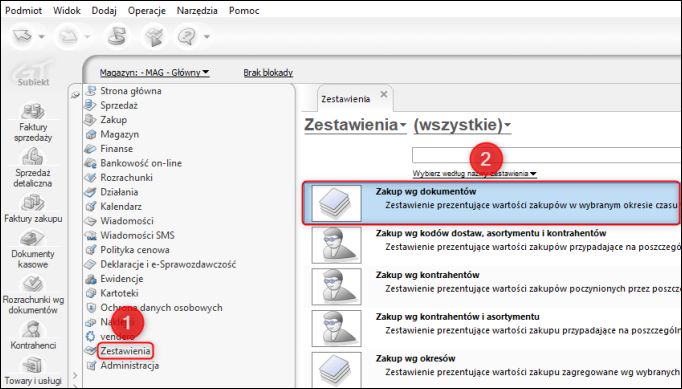682x389 pixels.
Task: Select Zakup wg okresów report
Action: click(x=491, y=369)
